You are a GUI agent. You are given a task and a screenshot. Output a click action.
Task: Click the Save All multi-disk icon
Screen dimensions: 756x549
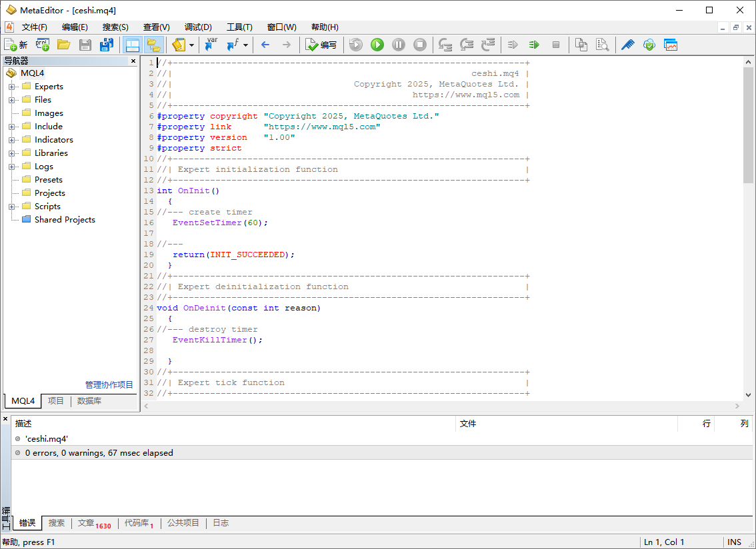coord(107,45)
